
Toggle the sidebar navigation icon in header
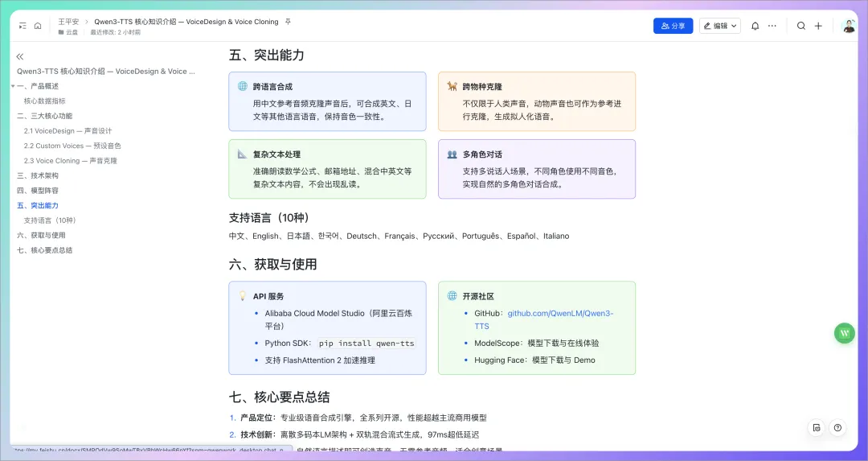[23, 26]
